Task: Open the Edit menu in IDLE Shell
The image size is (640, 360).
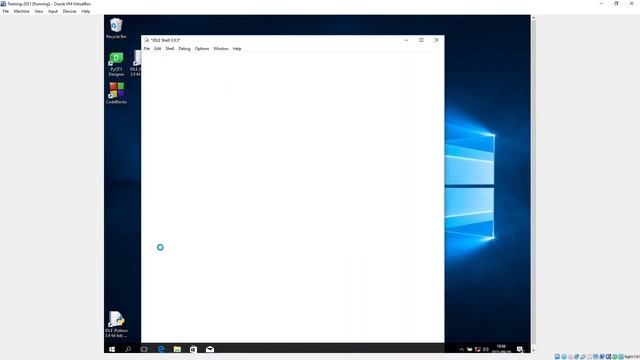Action: (x=158, y=49)
